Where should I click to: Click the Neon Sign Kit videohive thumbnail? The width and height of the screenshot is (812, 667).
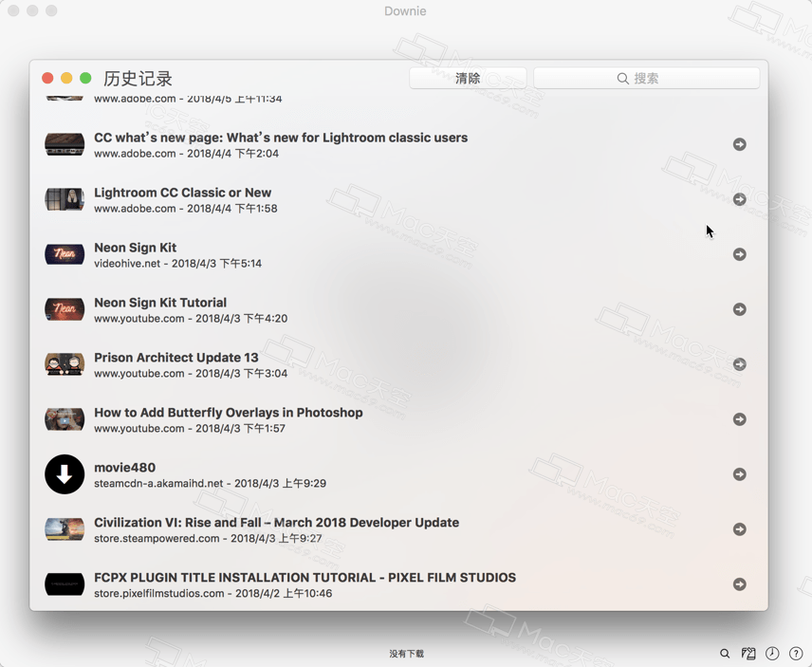point(65,254)
